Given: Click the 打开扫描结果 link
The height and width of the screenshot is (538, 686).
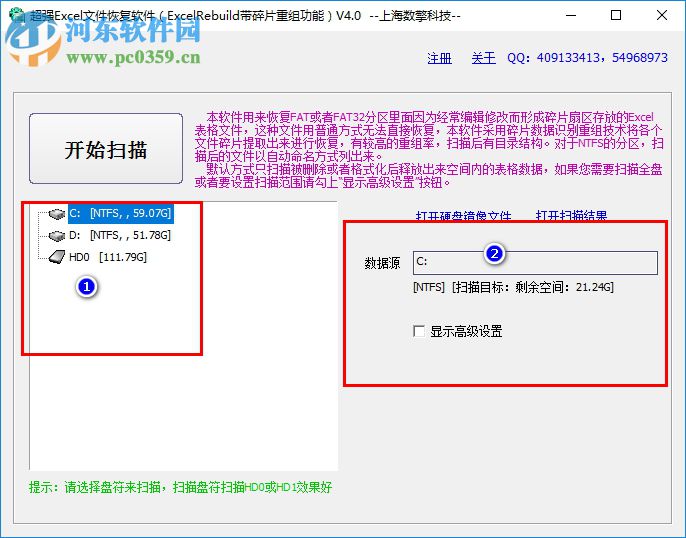Looking at the screenshot, I should point(571,216).
